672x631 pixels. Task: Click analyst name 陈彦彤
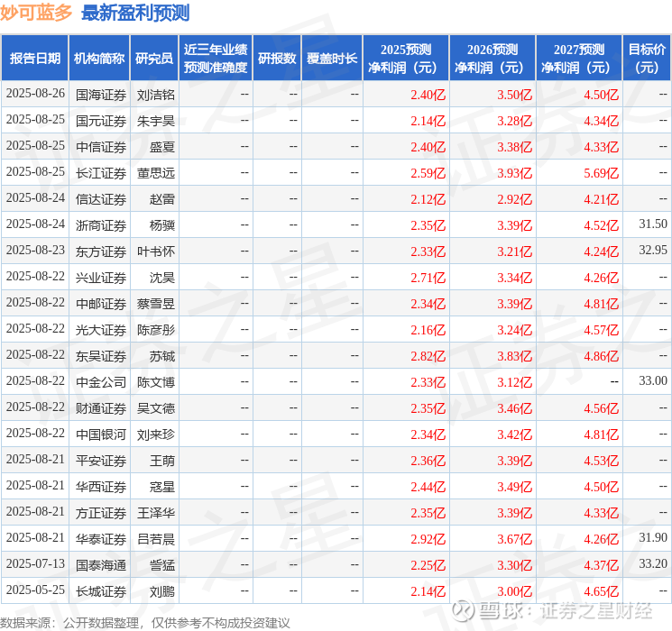click(x=156, y=330)
